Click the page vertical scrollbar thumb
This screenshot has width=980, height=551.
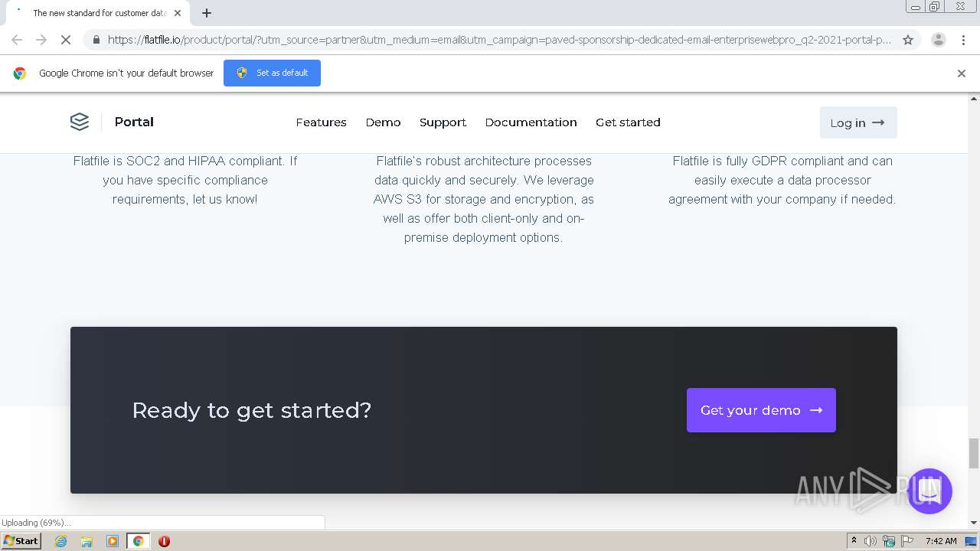(x=974, y=453)
